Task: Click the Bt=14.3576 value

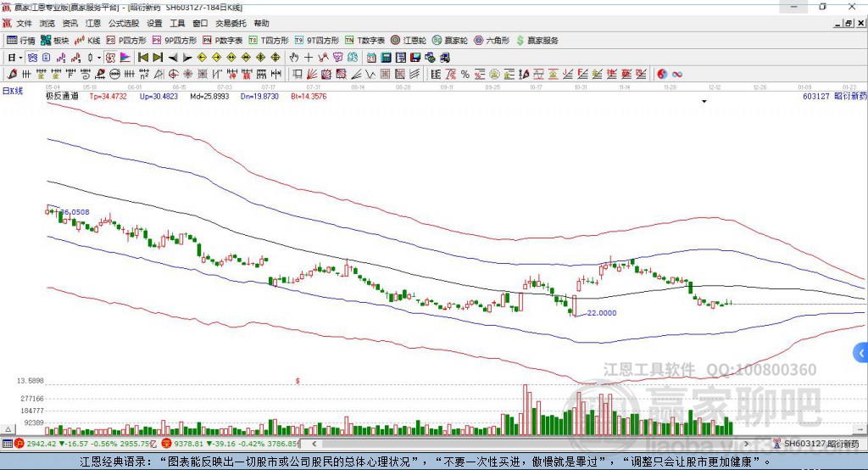Action: point(309,96)
